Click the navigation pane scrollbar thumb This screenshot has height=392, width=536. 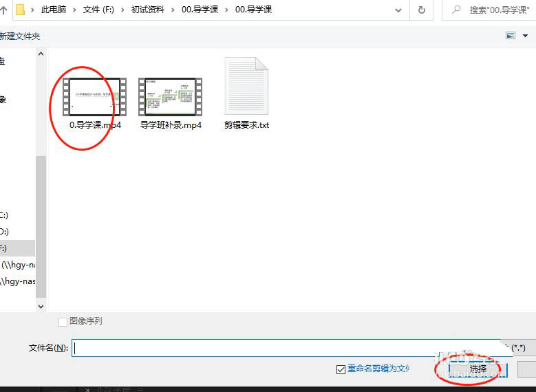pyautogui.click(x=41, y=227)
